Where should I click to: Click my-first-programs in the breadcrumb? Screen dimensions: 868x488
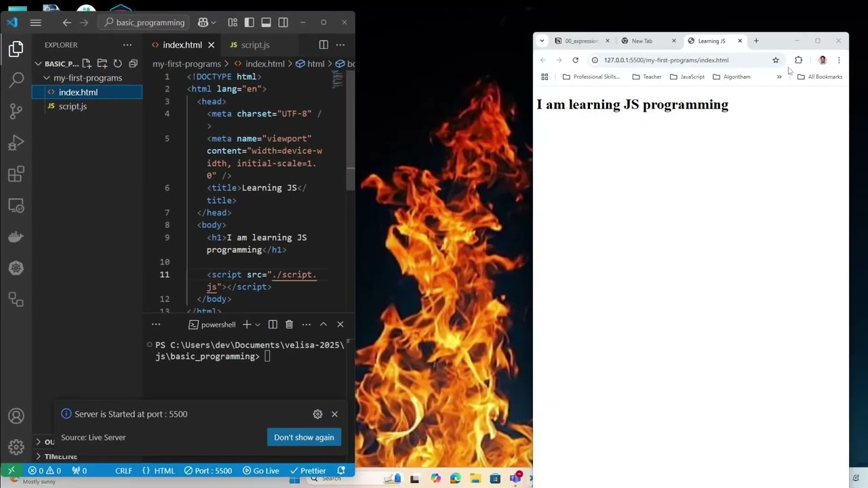coord(186,64)
